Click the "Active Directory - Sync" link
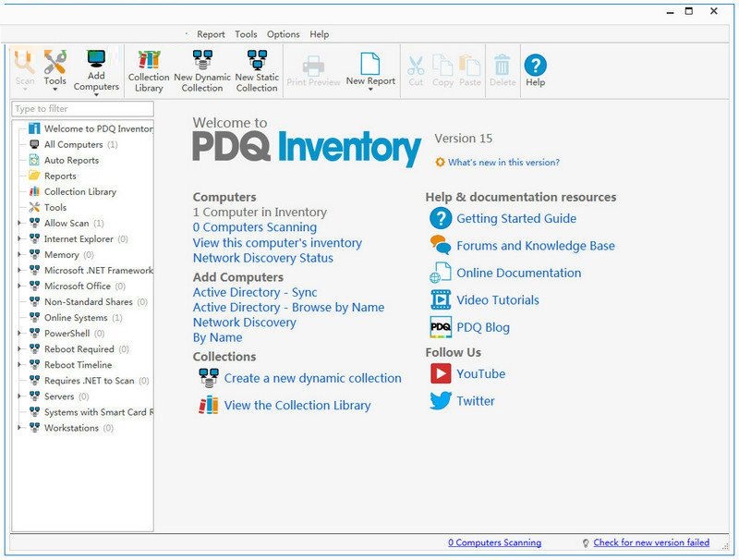 255,292
